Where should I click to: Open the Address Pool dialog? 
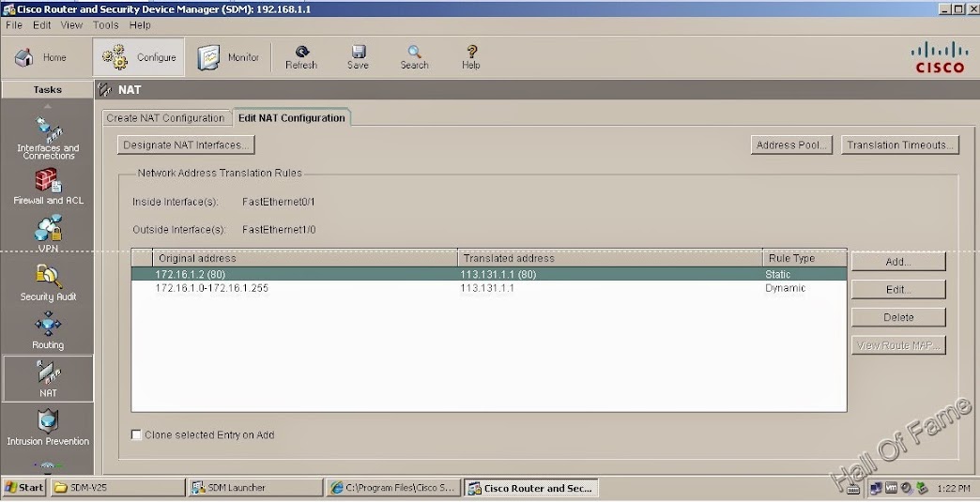coord(791,145)
